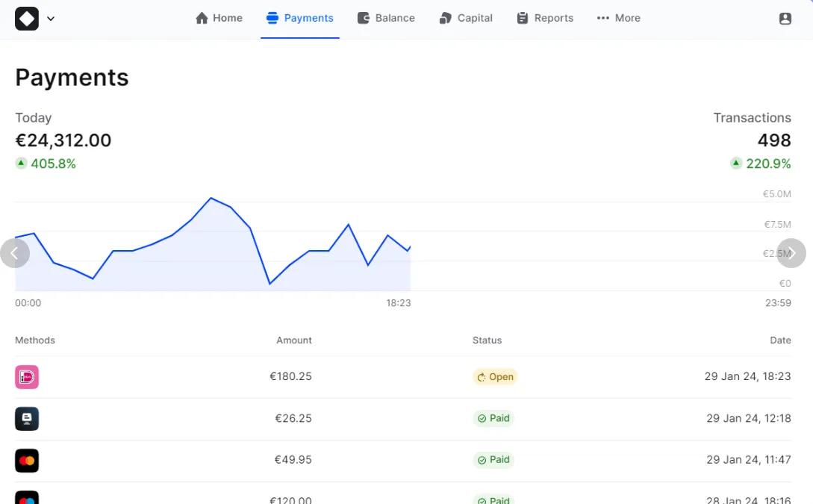Image resolution: width=813 pixels, height=504 pixels.
Task: Open the Reports tab
Action: click(545, 18)
